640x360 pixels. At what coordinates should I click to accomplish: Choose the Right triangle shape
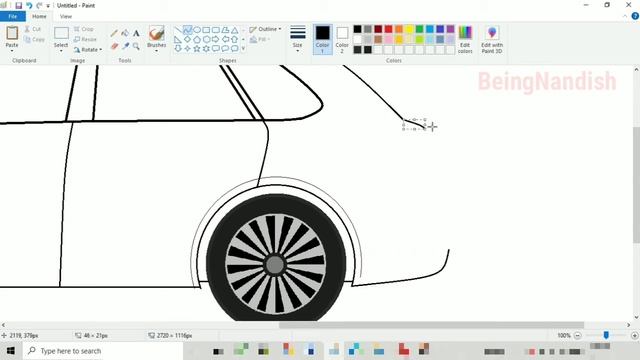[x=178, y=40]
